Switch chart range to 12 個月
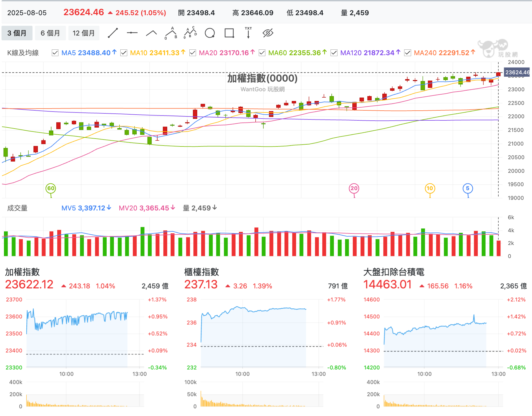The image size is (532, 416). tap(84, 33)
